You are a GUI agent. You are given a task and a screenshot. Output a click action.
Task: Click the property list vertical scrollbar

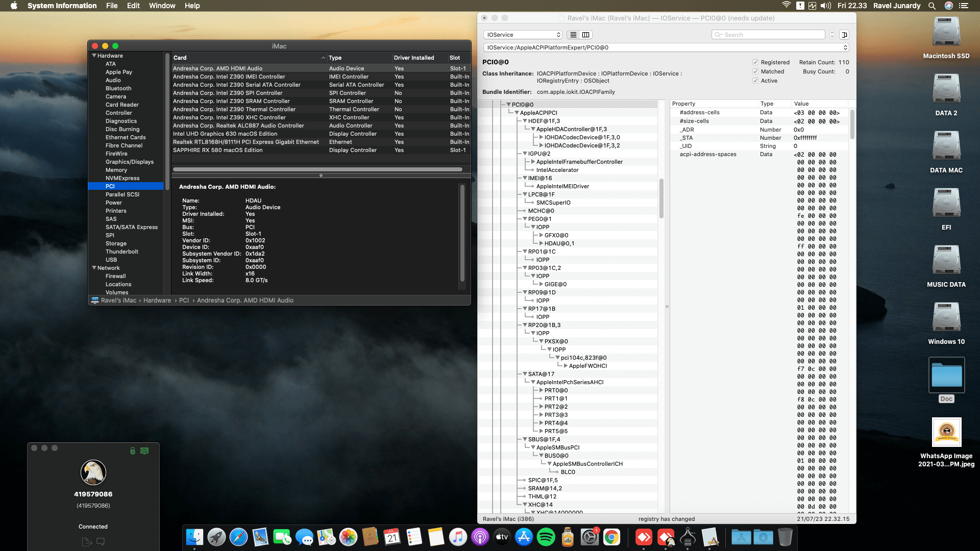852,124
